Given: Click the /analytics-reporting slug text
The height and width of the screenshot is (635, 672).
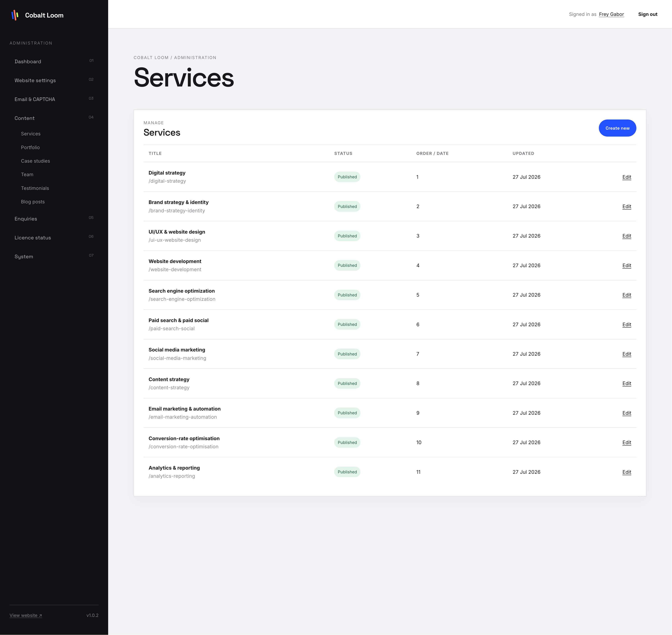Looking at the screenshot, I should pyautogui.click(x=172, y=476).
